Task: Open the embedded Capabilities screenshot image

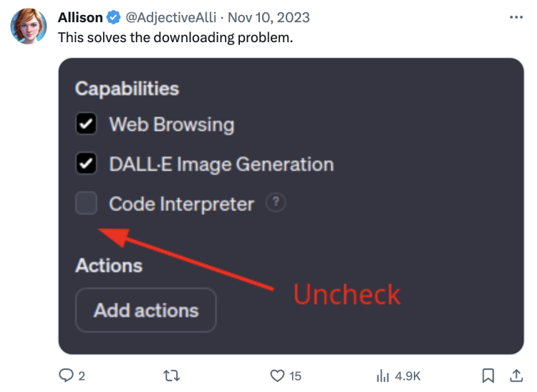Action: [x=401, y=143]
